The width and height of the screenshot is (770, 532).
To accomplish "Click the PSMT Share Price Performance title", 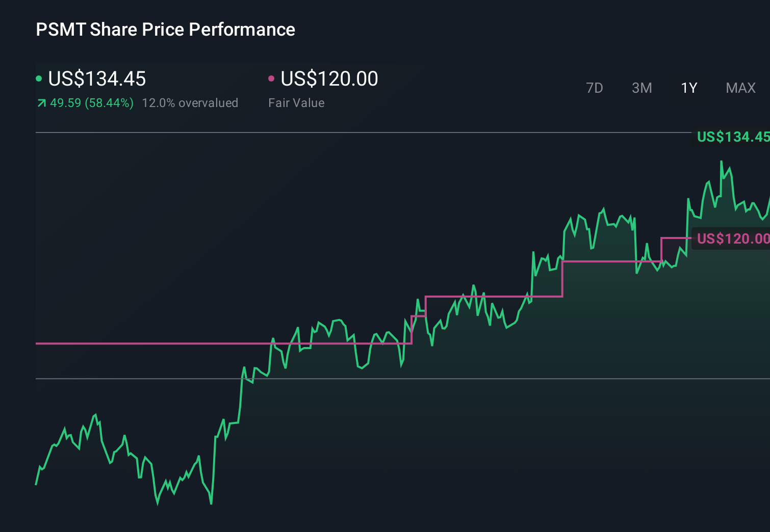I will (165, 30).
